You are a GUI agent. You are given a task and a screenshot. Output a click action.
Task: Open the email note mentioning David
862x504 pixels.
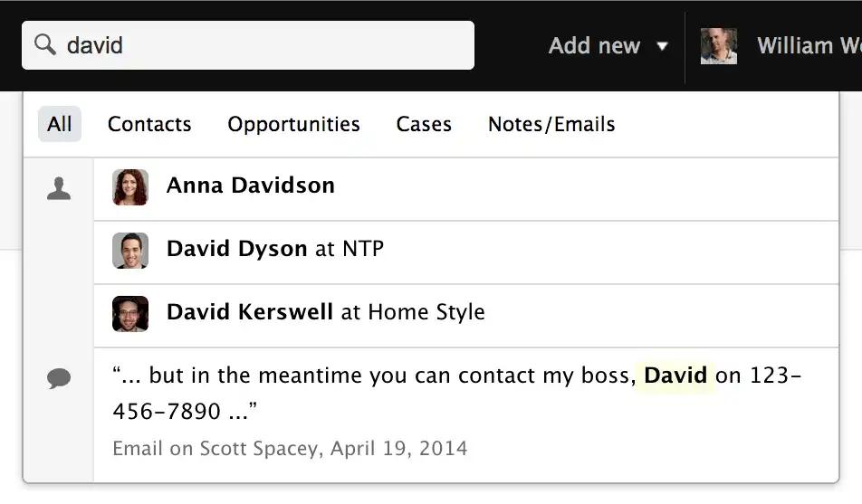(x=466, y=415)
